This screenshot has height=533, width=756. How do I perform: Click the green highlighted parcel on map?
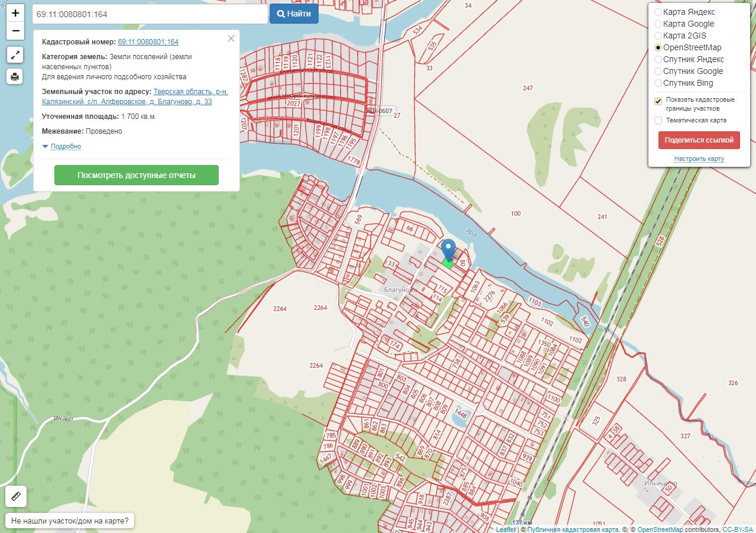pos(448,264)
